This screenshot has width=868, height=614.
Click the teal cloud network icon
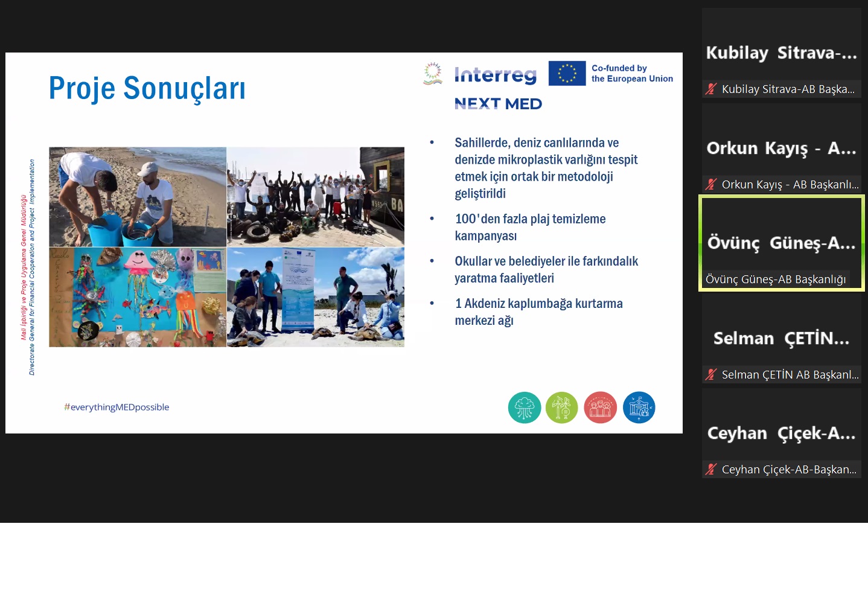(524, 408)
